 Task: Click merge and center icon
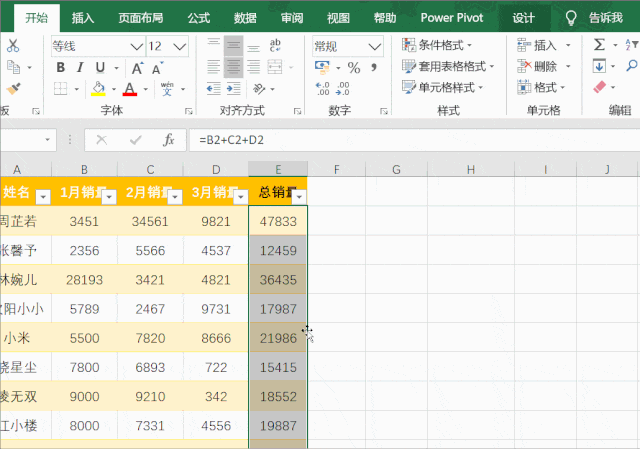[275, 67]
